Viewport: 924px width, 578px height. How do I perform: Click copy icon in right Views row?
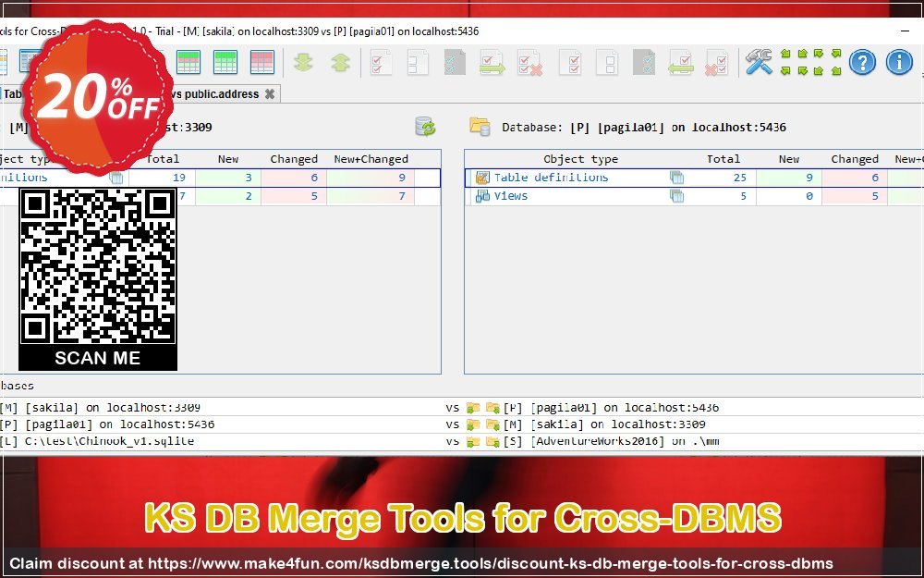point(676,196)
